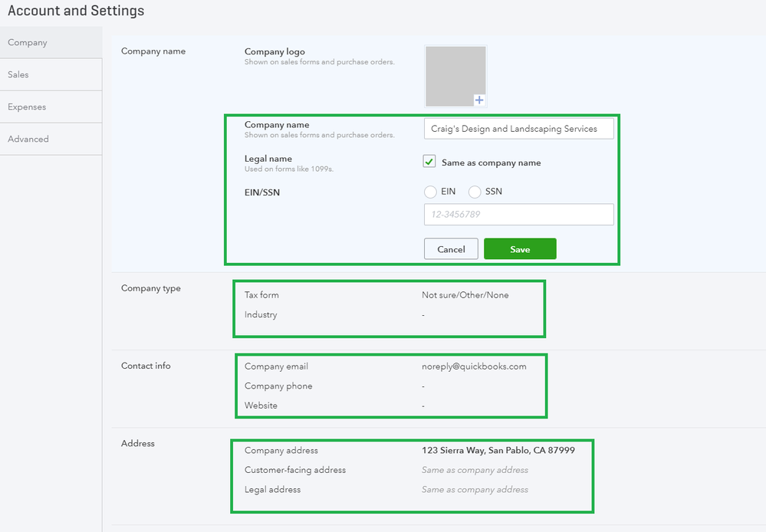Open the Company settings tab
The image size is (766, 532).
point(28,43)
